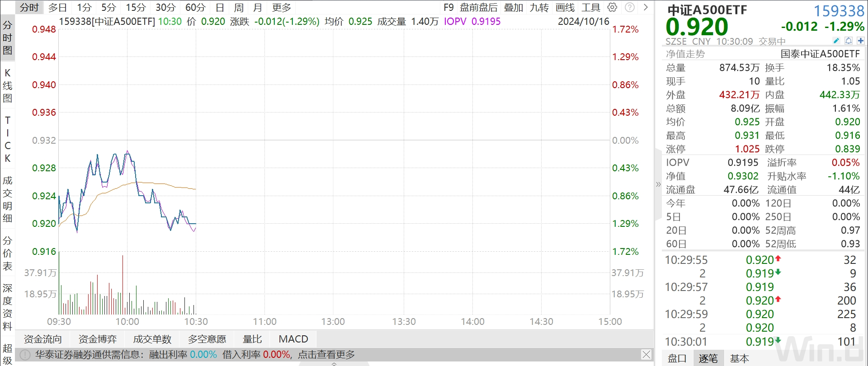Click 净值 value 0.9302
This screenshot has height=366, width=868.
(x=743, y=176)
